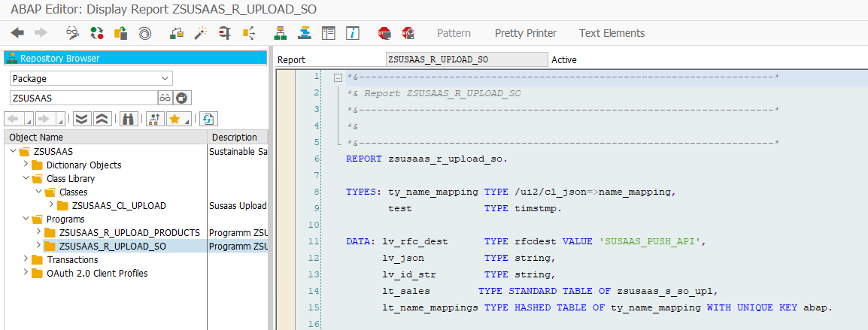Click the Refresh Object List icon

[208, 119]
